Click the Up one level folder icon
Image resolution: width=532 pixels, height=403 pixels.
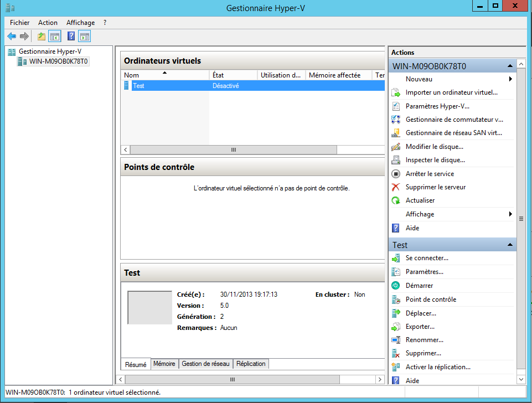coord(42,37)
